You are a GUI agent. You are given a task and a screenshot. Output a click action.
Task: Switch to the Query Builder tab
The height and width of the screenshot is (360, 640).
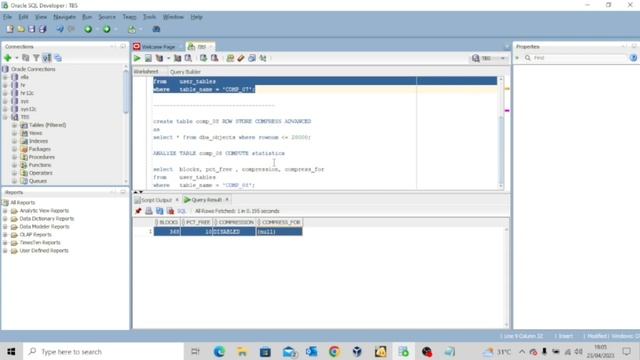point(185,72)
